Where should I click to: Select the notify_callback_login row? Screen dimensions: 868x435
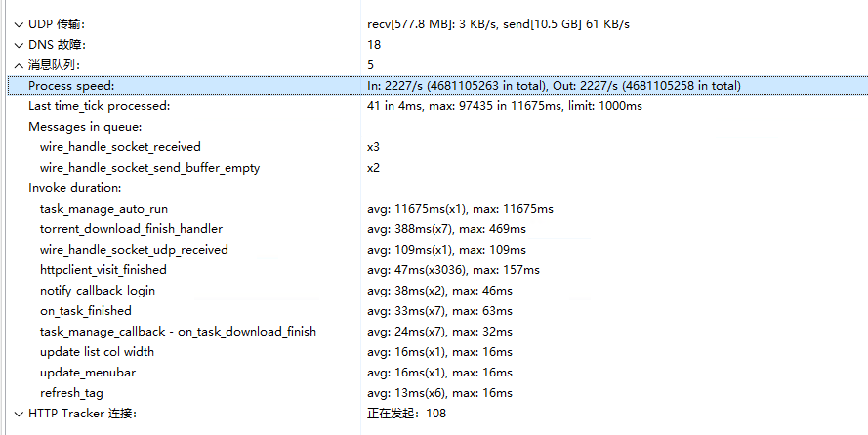coord(98,291)
